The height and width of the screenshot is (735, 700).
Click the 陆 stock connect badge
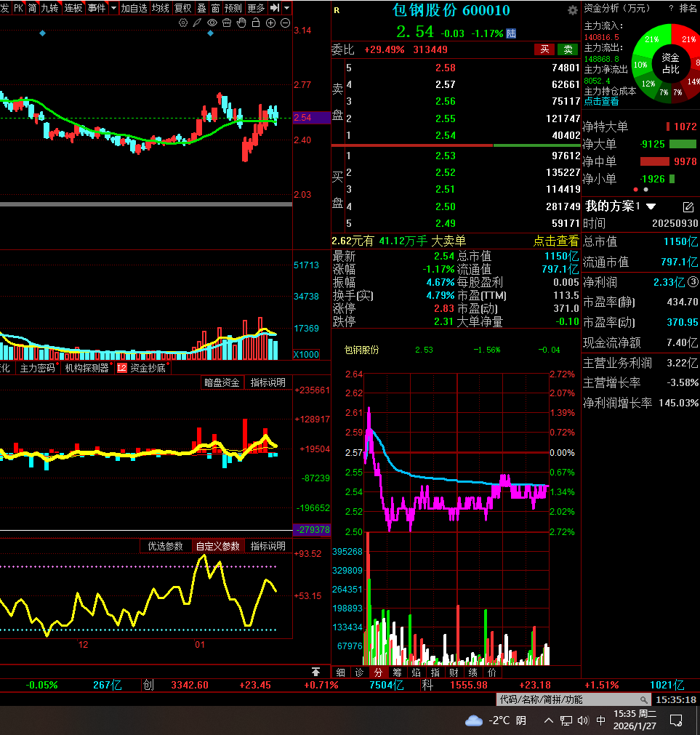pos(511,33)
